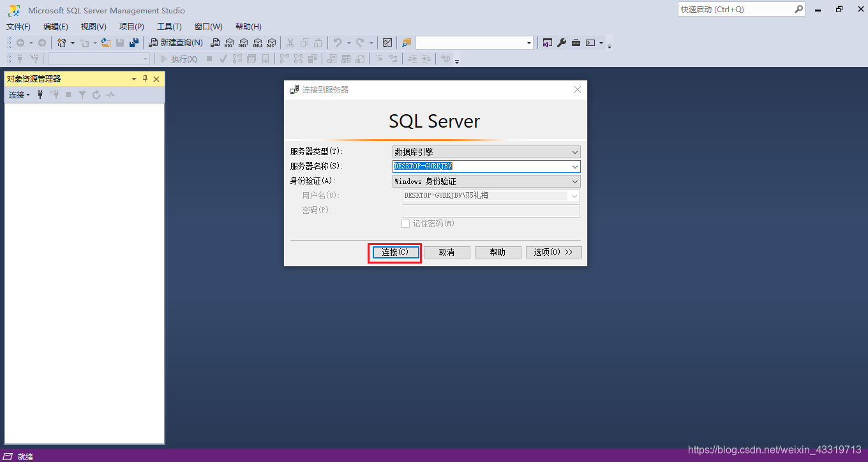Close the Object Explorer panel
This screenshot has height=462, width=868.
tap(156, 78)
